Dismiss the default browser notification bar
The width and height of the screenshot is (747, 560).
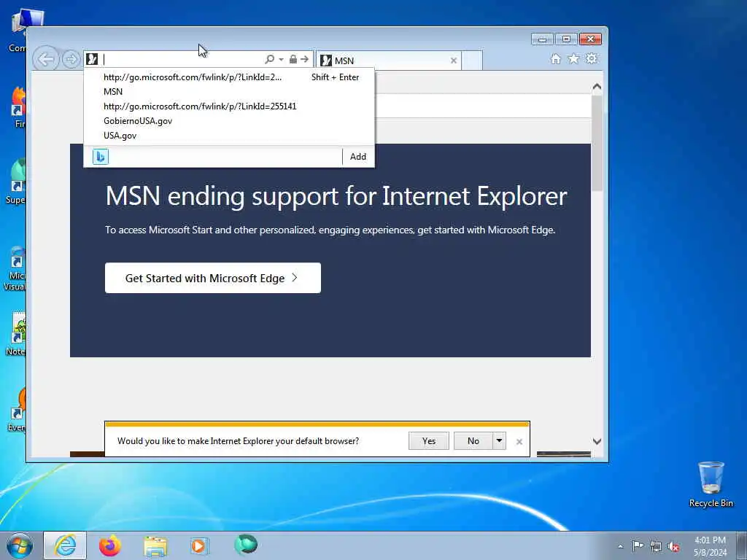(519, 442)
